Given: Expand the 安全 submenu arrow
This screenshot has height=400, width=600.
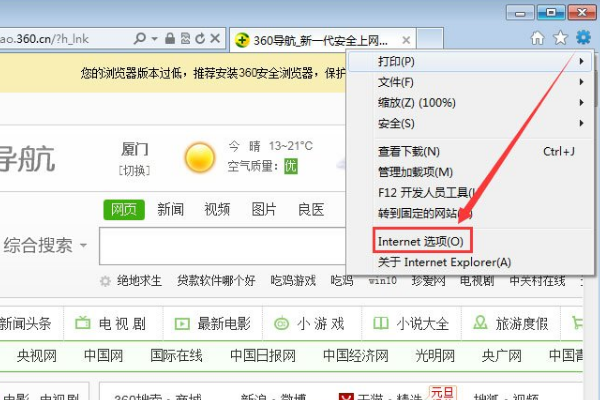Looking at the screenshot, I should (x=581, y=123).
